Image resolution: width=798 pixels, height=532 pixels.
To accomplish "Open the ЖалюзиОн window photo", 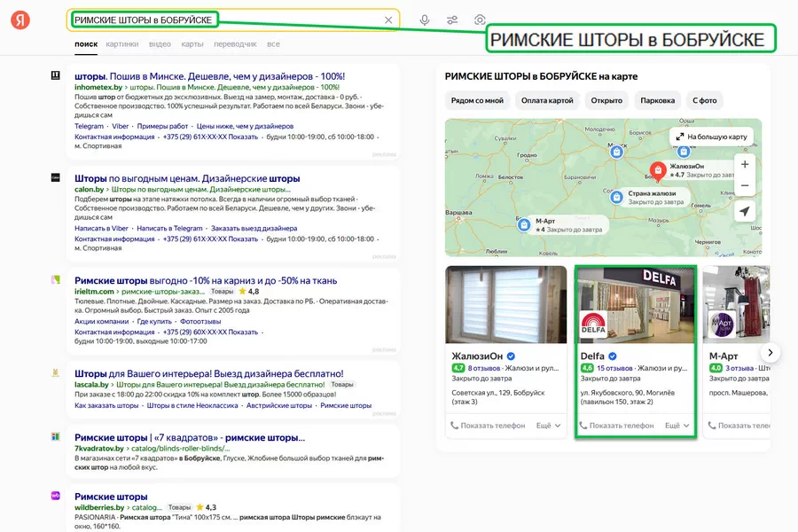I will 506,304.
